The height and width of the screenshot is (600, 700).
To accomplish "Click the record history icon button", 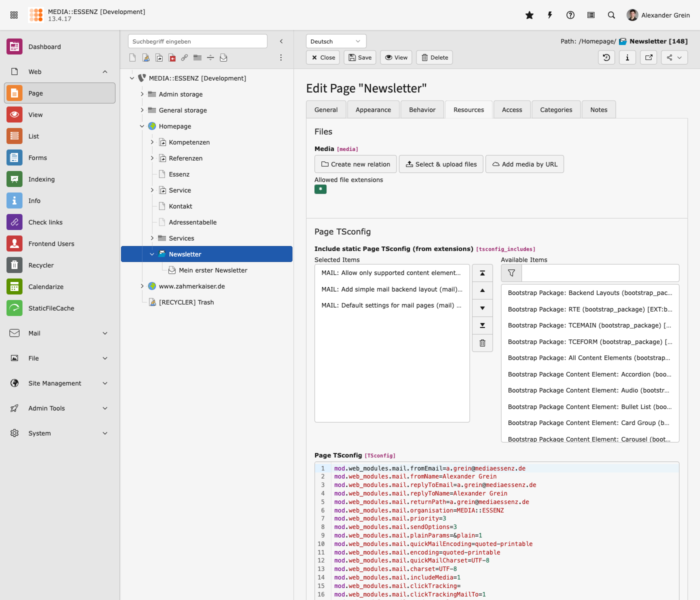I will click(606, 57).
